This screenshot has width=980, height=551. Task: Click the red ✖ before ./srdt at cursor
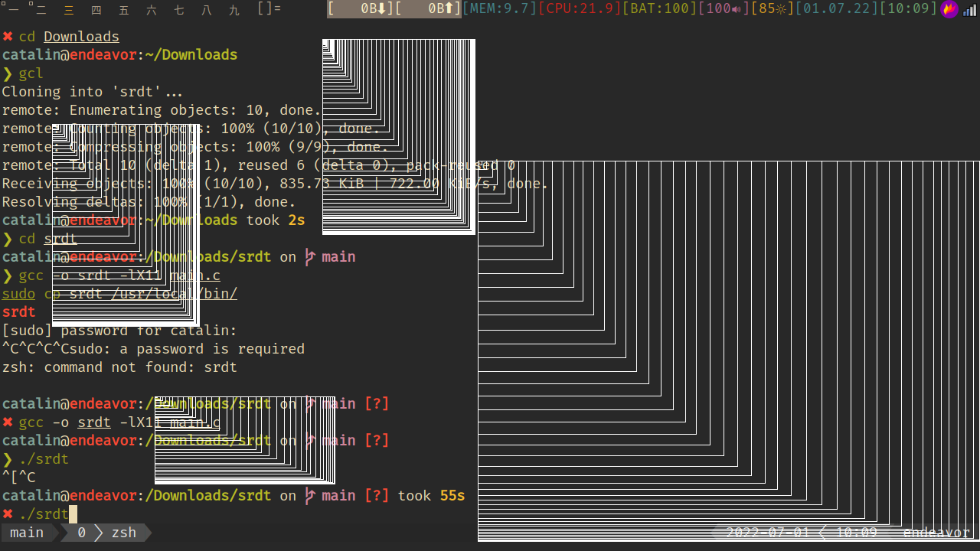(8, 514)
